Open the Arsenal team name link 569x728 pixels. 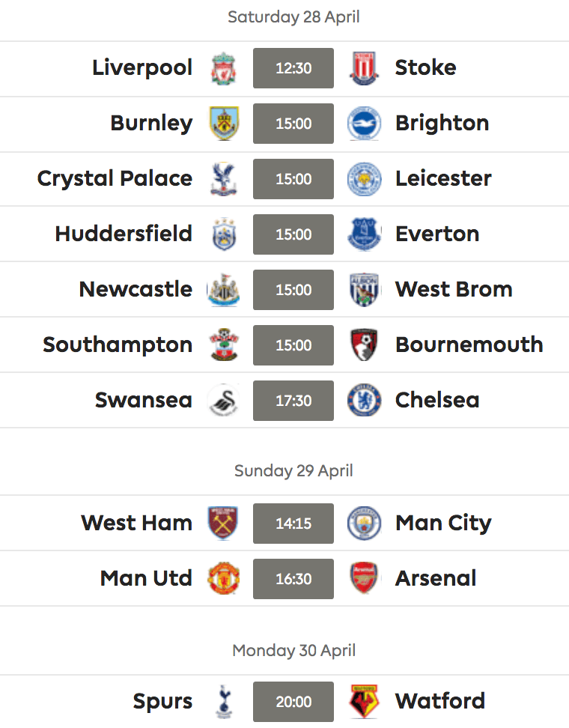click(x=436, y=578)
